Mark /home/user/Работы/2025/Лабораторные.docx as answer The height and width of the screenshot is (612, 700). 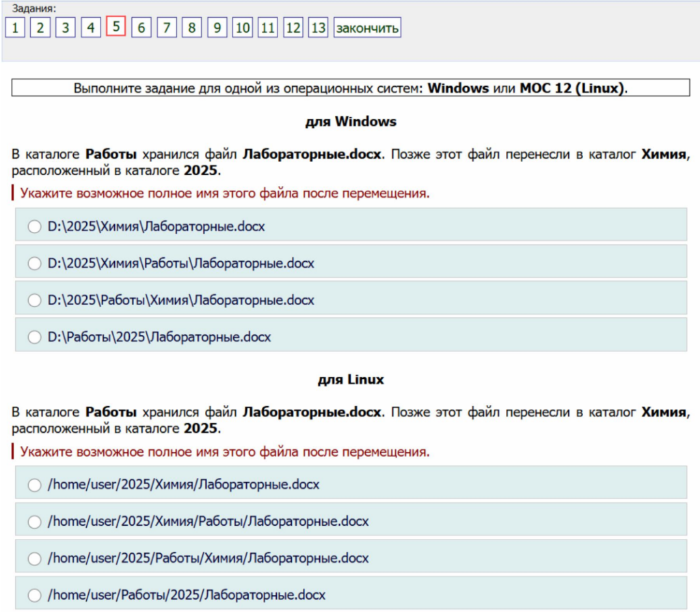coord(34,595)
